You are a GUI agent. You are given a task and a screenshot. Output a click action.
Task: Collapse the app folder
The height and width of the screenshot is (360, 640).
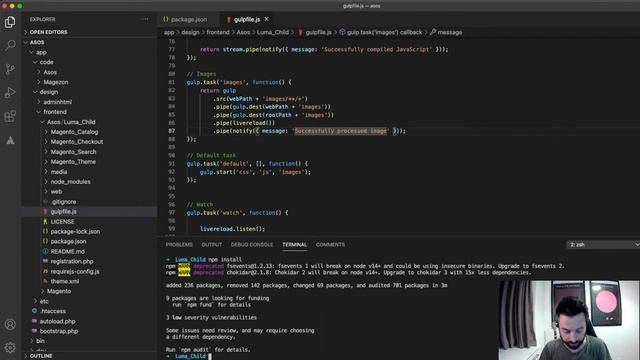pyautogui.click(x=89, y=52)
